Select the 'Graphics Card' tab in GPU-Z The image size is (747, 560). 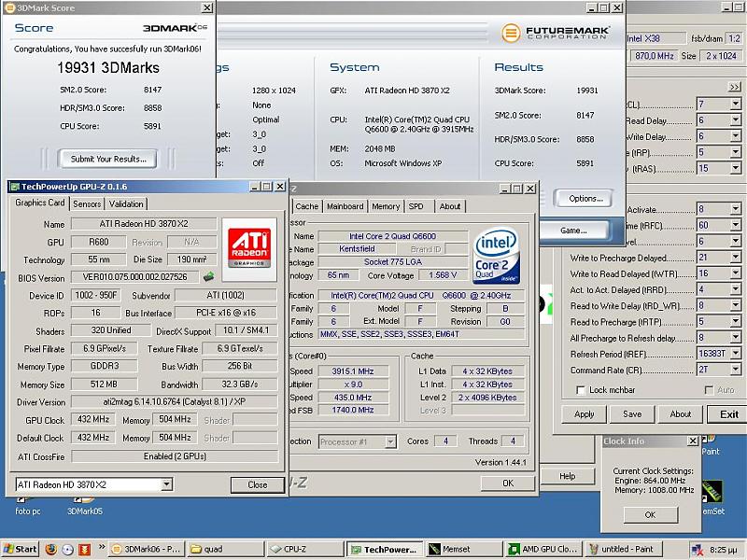click(x=39, y=203)
